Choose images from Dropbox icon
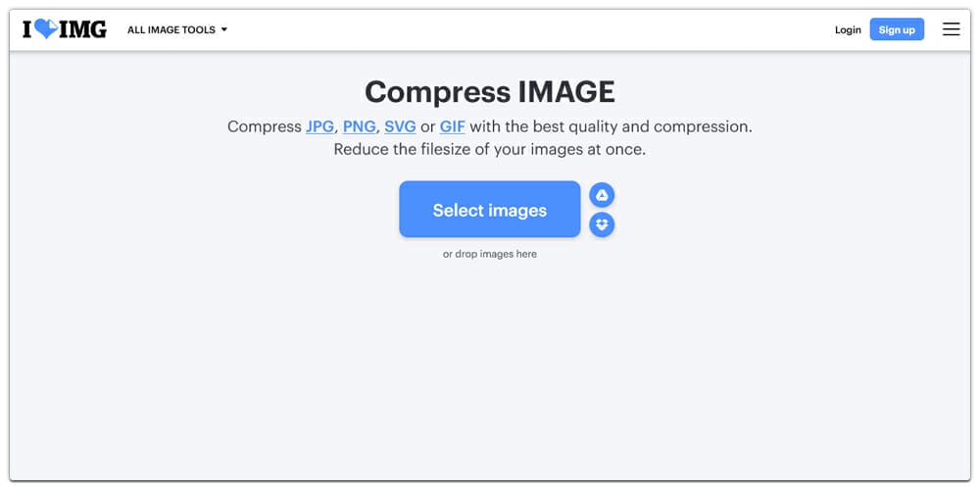This screenshot has width=980, height=490. point(602,224)
